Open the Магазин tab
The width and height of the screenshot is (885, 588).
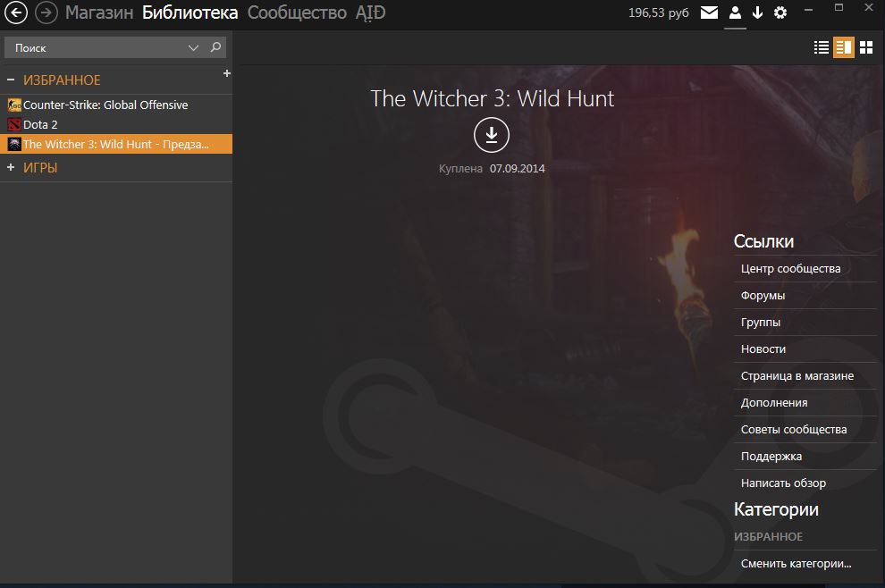click(99, 13)
